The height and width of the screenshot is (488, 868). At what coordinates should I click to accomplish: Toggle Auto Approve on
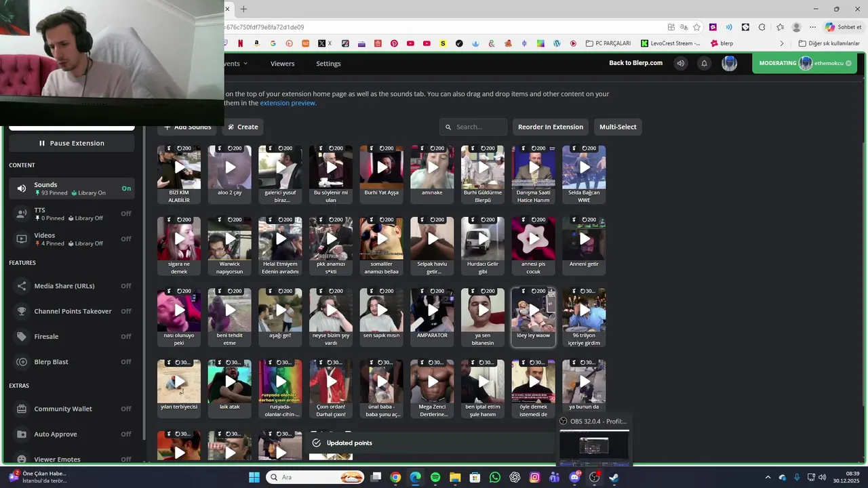[x=126, y=434]
